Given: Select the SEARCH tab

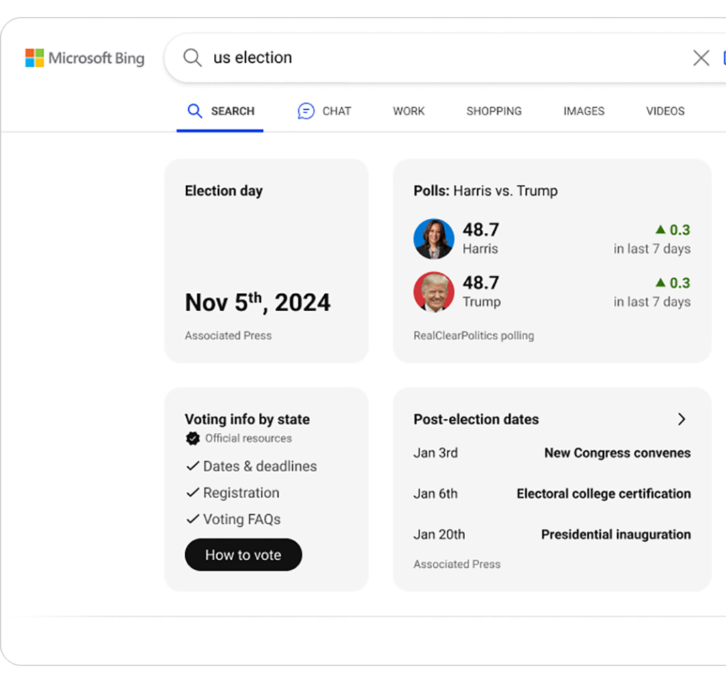Looking at the screenshot, I should [220, 111].
